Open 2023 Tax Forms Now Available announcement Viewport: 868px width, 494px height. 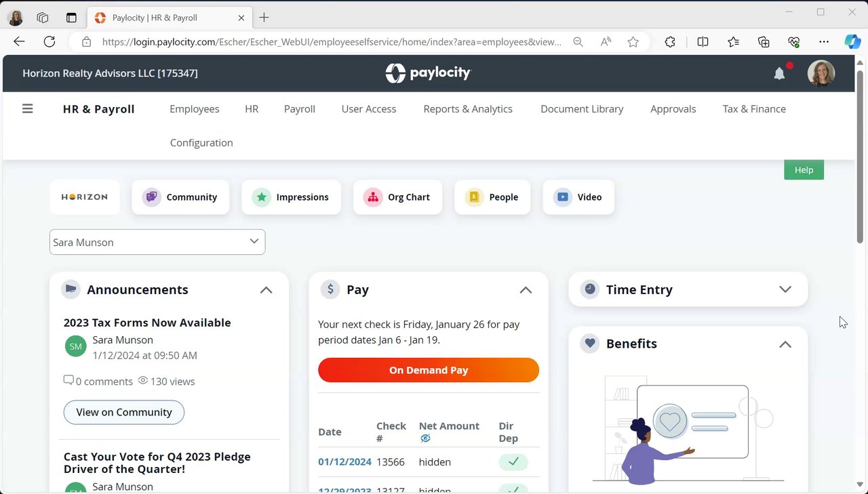(x=147, y=323)
